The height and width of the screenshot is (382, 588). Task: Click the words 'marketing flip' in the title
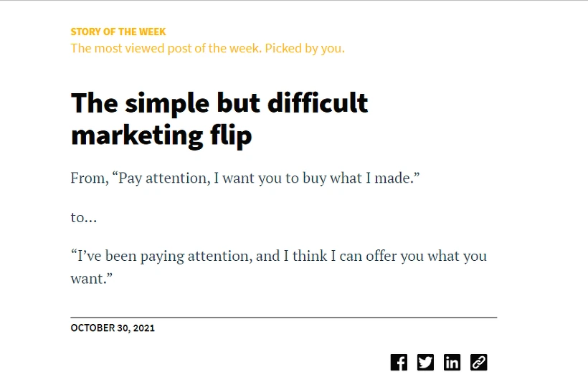coord(161,135)
